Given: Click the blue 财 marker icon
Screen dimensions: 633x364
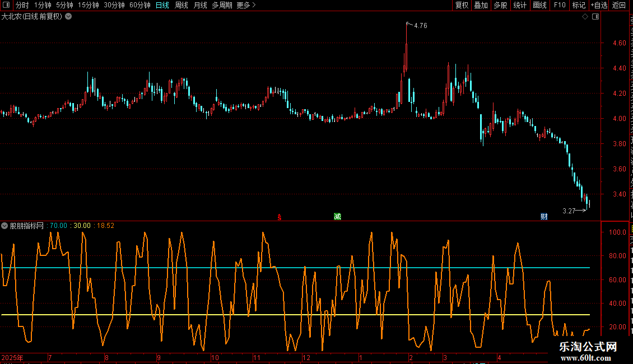Looking at the screenshot, I should [x=544, y=217].
